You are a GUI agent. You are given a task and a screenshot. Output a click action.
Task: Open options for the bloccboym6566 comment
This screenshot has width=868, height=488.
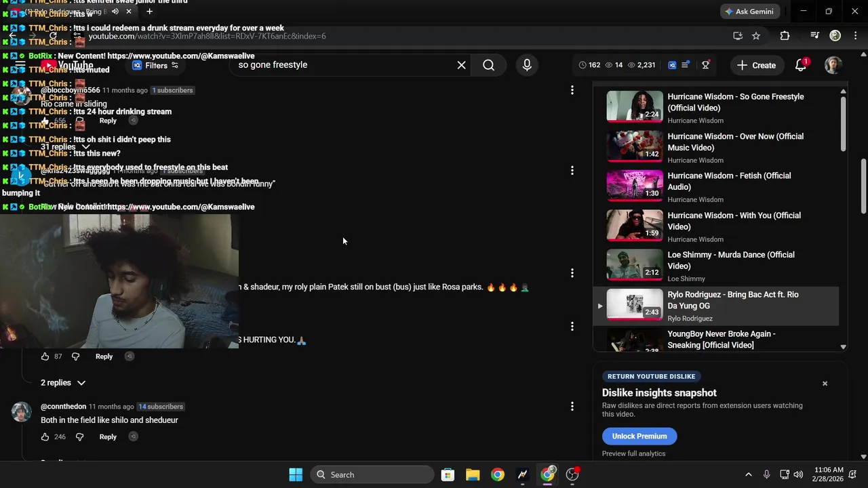pos(572,90)
